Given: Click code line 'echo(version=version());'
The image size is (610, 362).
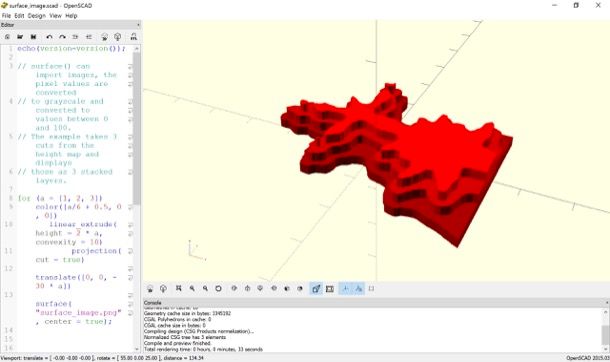Looking at the screenshot, I should click(72, 49).
